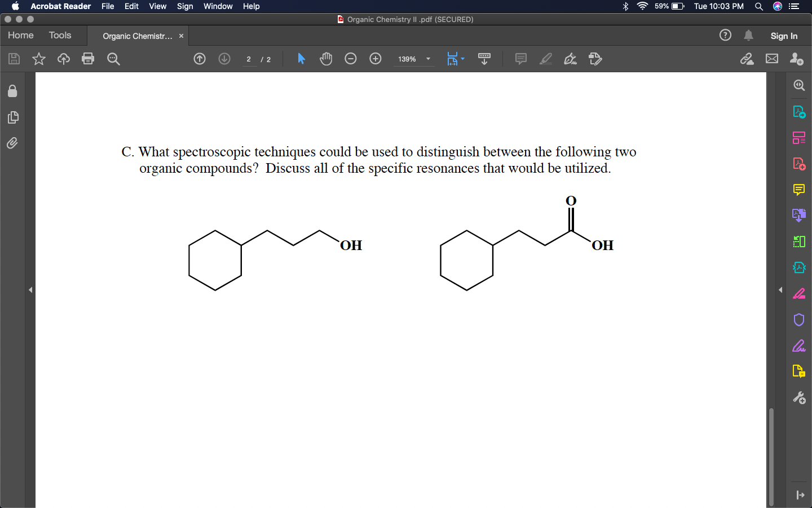Image resolution: width=812 pixels, height=508 pixels.
Task: Switch to the Tools tab
Action: click(60, 35)
